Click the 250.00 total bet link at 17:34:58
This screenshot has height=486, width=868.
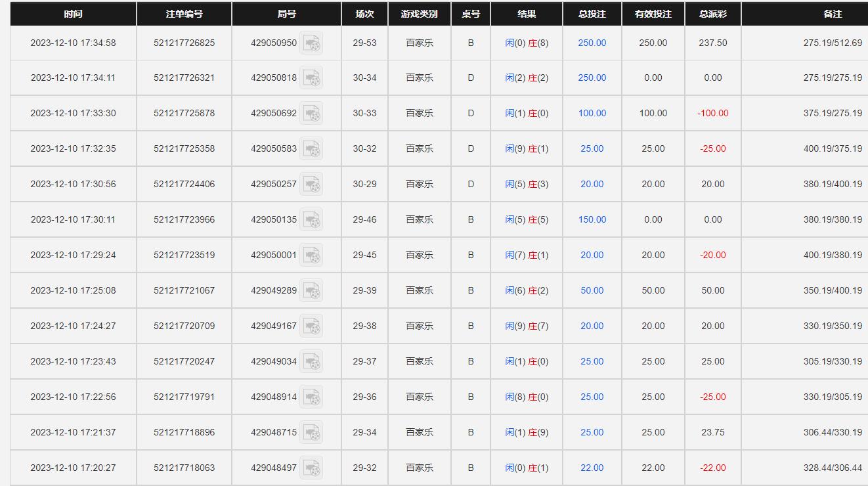(592, 43)
